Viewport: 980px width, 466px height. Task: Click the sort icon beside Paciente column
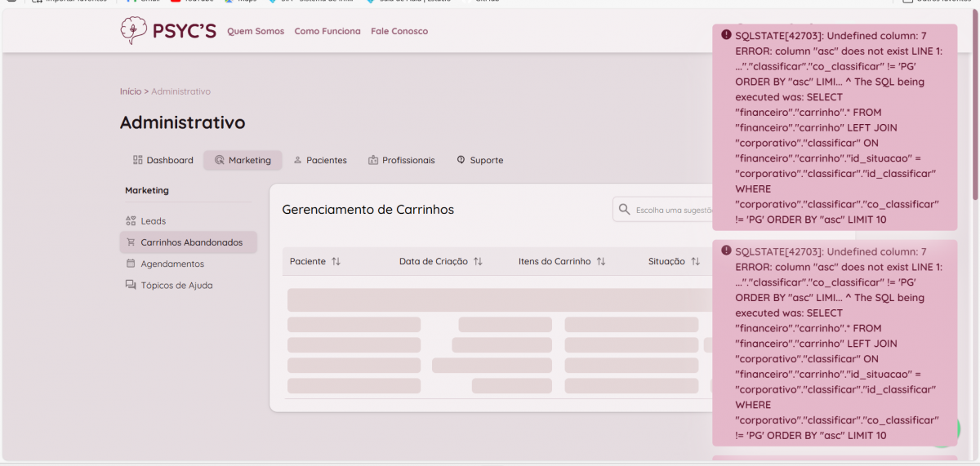pyautogui.click(x=336, y=262)
